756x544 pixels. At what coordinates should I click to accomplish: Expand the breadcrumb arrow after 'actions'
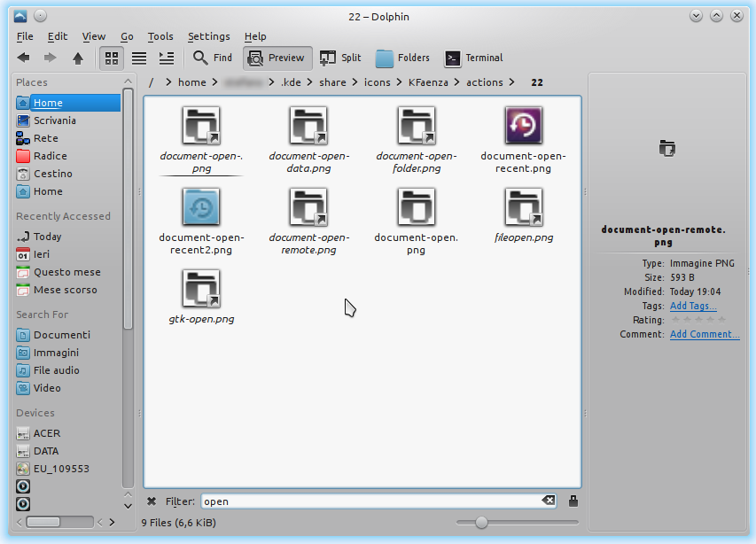pyautogui.click(x=513, y=82)
